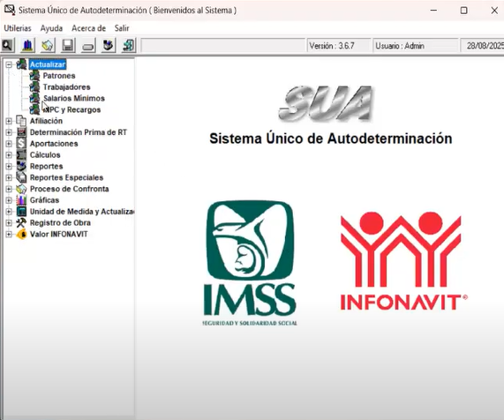This screenshot has height=420, width=504.
Task: Expand the Aportaciones tree node
Action: point(9,144)
